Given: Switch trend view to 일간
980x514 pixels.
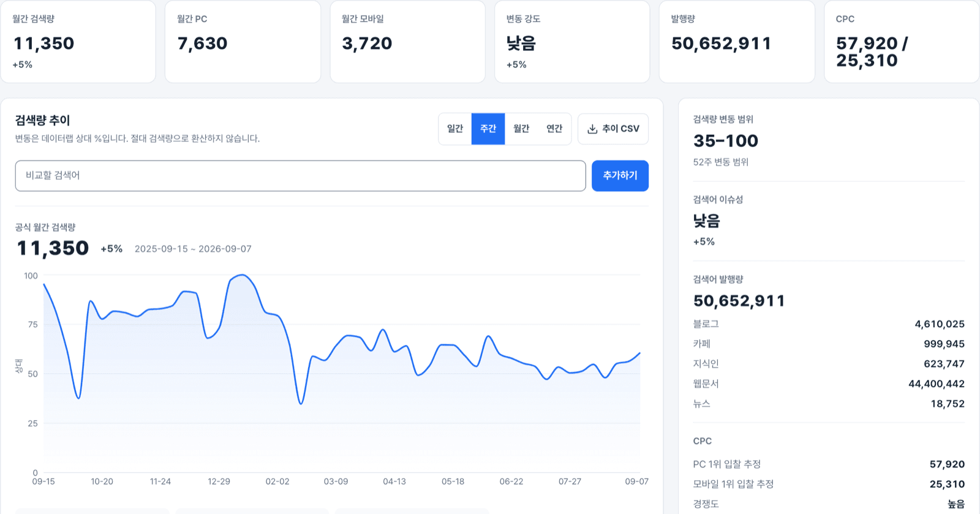Looking at the screenshot, I should 455,129.
